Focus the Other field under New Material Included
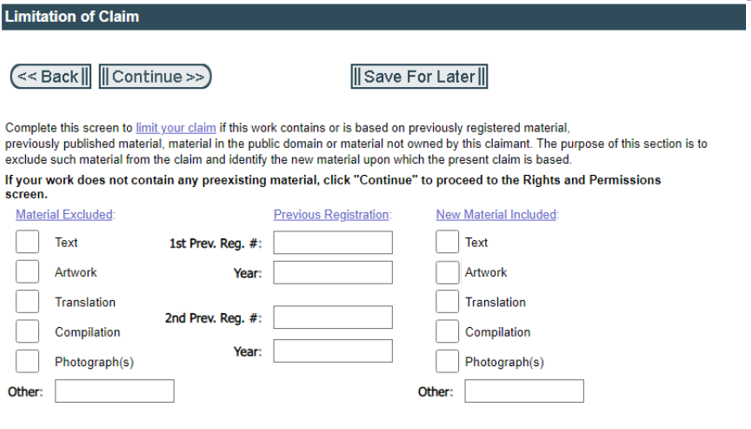Viewport: 751px width, 429px height. (x=510, y=391)
